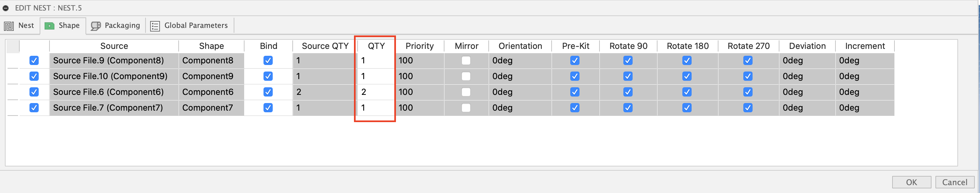Click the Priority cell for Component8
Viewport: 980px width, 193px height.
pyautogui.click(x=420, y=60)
